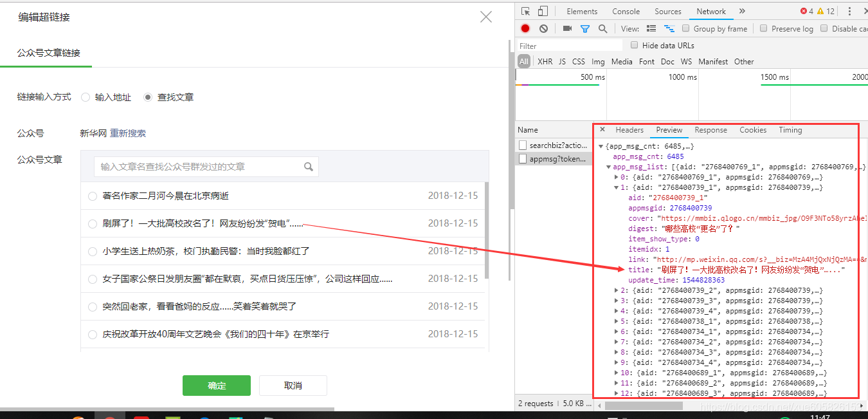Open the red error count badge
This screenshot has width=868, height=419.
[x=807, y=11]
